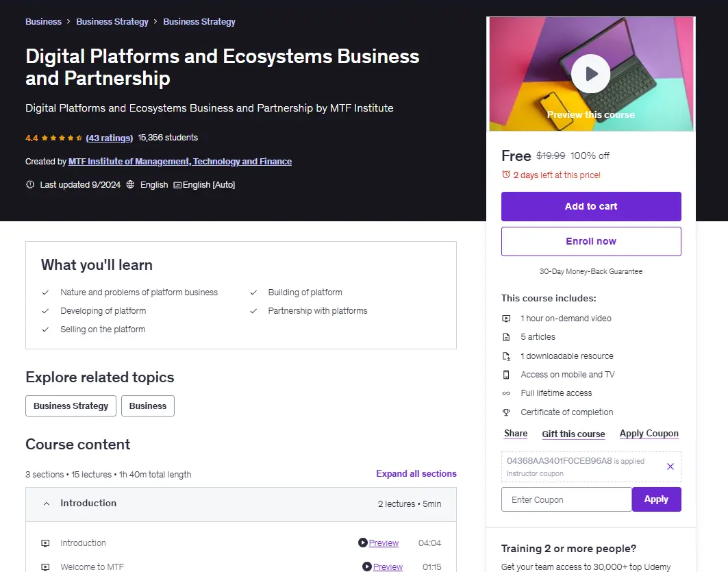Click the video icon on Welcome to MTF row

point(45,567)
